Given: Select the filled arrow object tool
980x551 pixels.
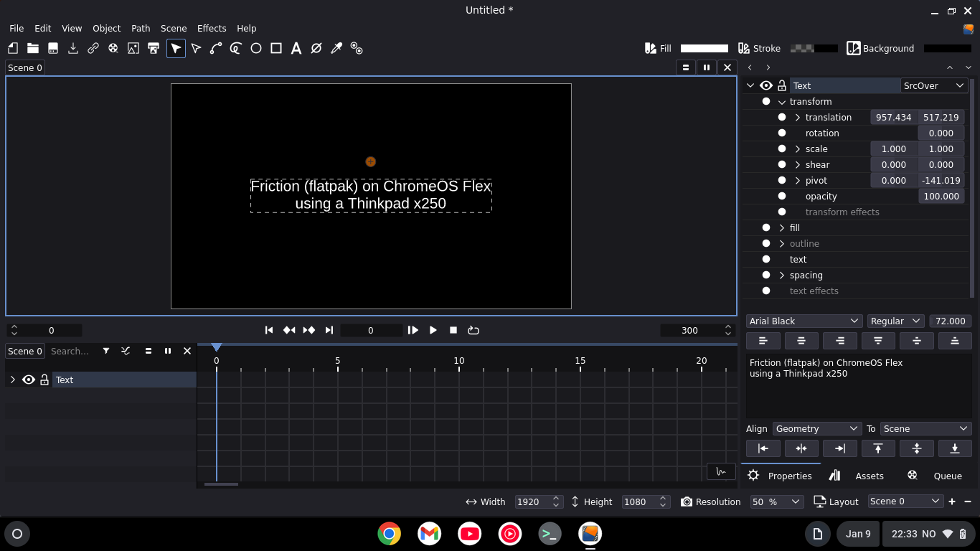Looking at the screenshot, I should click(176, 48).
